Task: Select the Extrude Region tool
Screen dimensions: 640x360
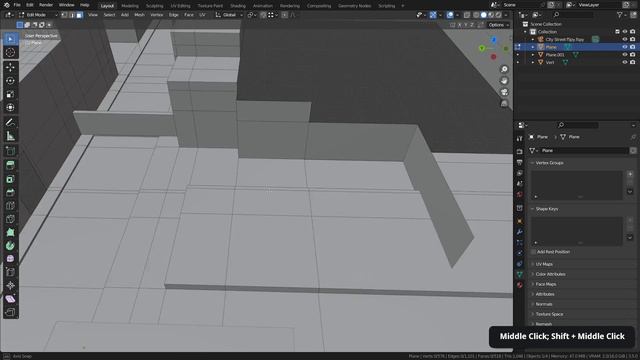Action: click(10, 165)
